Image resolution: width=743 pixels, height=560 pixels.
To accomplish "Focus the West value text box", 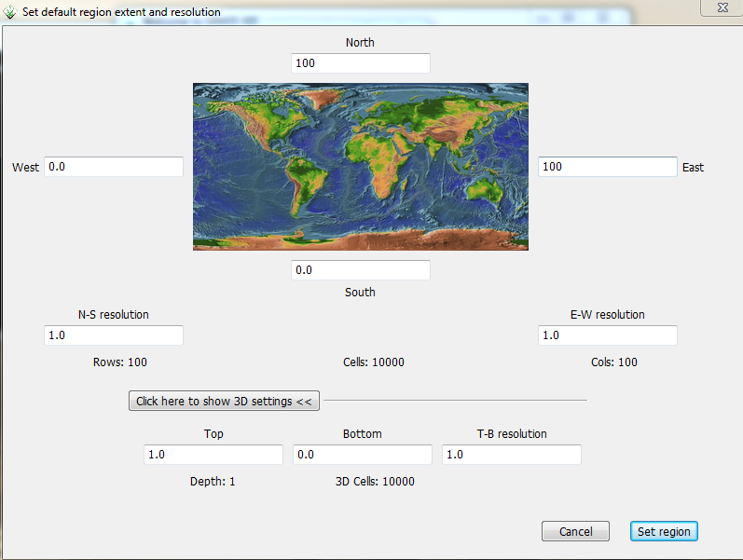I will click(x=113, y=167).
